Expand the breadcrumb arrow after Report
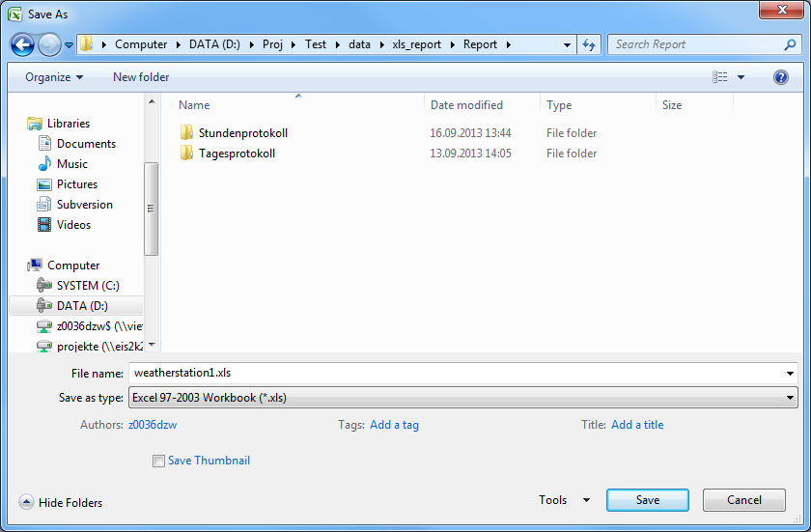The height and width of the screenshot is (532, 811). [509, 45]
